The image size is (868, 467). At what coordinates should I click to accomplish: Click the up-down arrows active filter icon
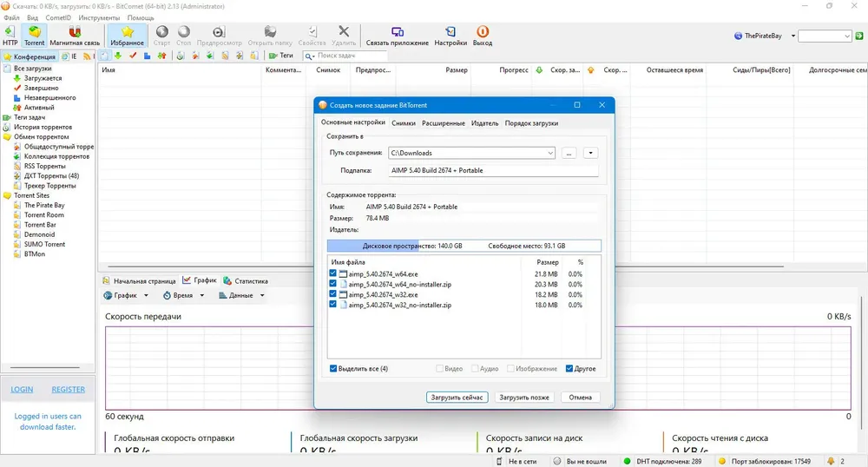[161, 56]
